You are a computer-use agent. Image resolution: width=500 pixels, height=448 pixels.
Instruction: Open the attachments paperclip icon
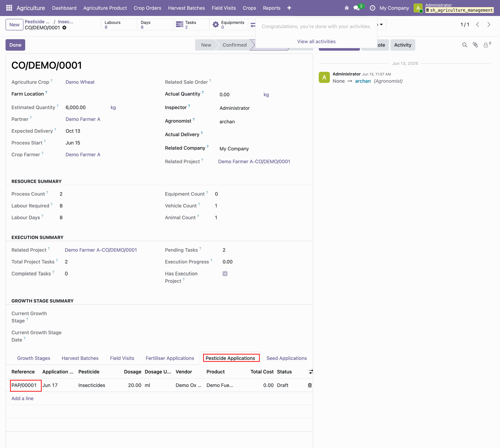click(x=475, y=45)
